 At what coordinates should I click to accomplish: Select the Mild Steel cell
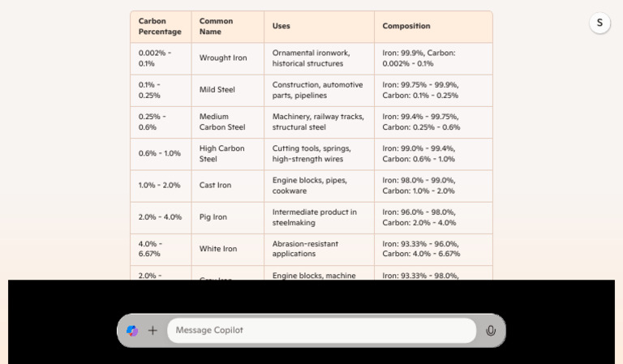pos(217,90)
